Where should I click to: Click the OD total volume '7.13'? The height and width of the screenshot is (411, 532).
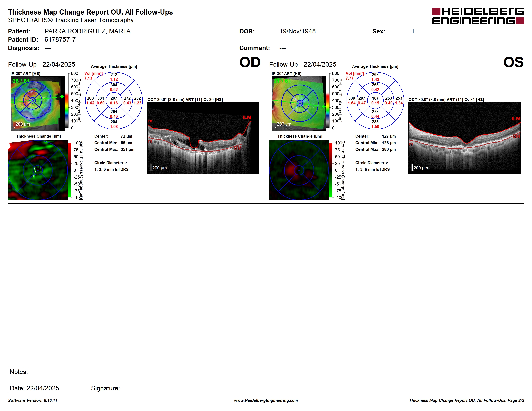click(x=88, y=78)
